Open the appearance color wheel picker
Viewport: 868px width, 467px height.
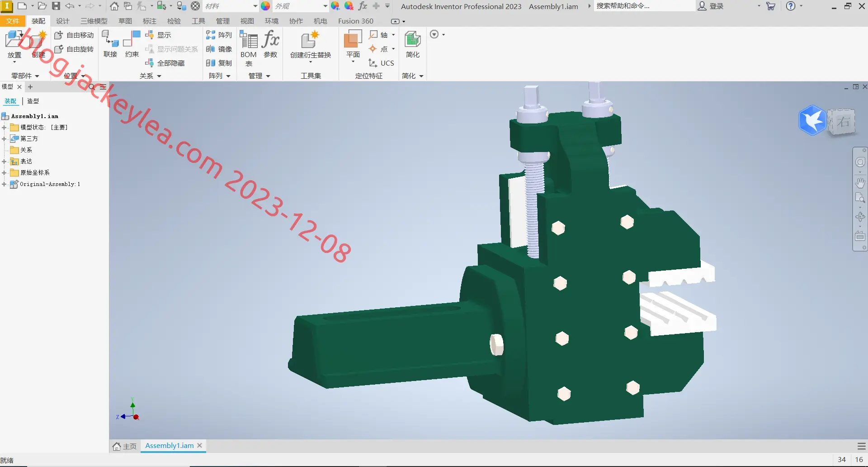tap(265, 6)
